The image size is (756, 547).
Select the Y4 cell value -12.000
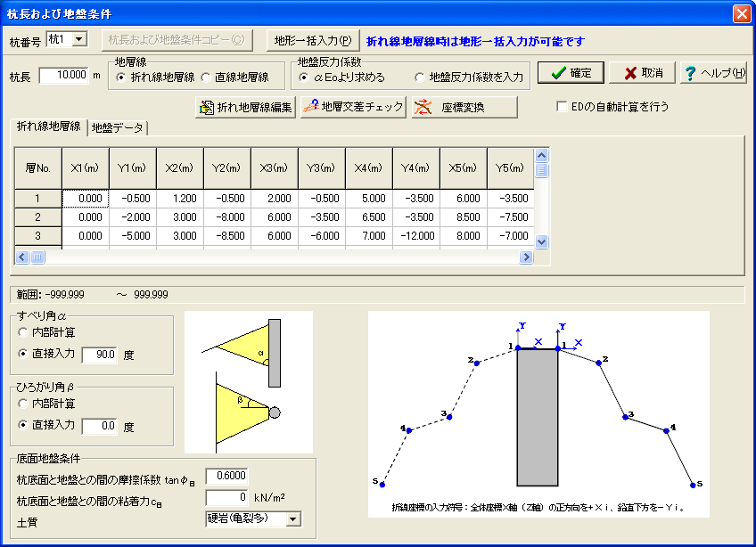click(416, 236)
